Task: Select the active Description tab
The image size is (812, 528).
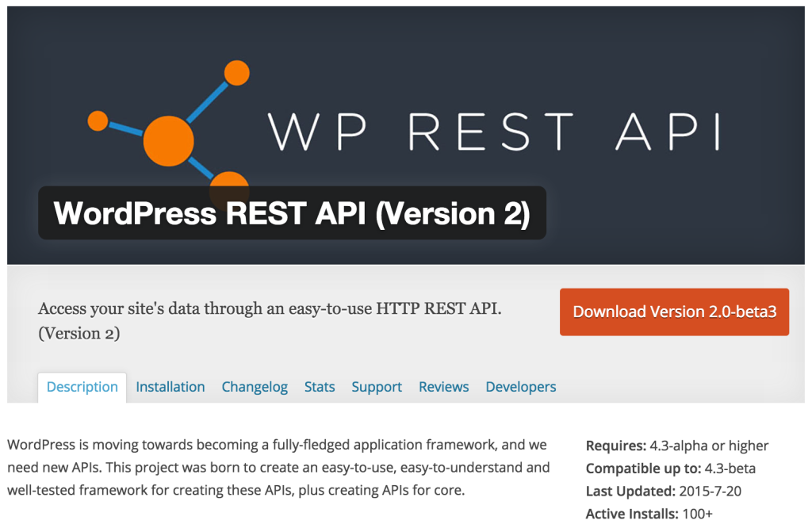Action: pos(82,387)
